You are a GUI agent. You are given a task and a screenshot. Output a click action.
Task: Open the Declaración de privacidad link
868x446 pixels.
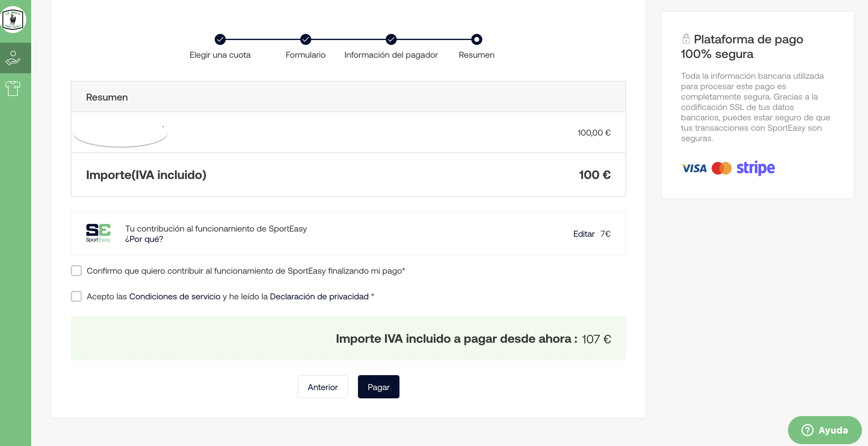coord(319,296)
